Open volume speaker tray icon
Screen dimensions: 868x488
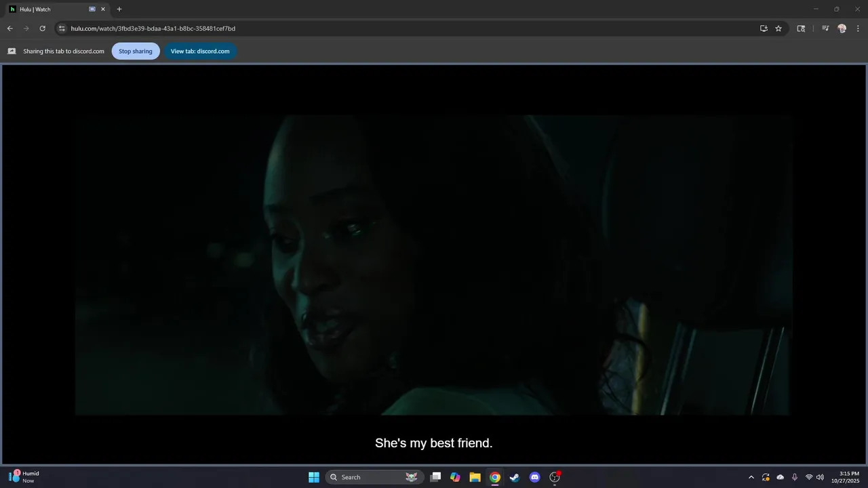pos(820,477)
